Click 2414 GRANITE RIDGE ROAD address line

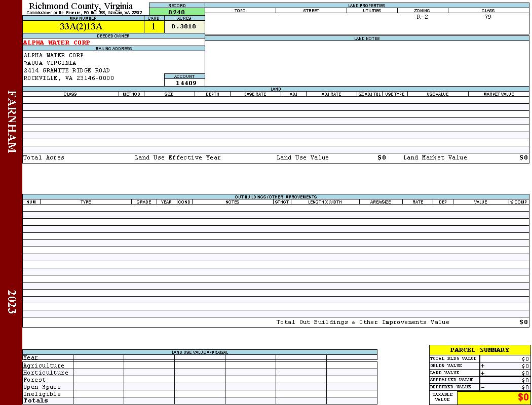(67, 70)
